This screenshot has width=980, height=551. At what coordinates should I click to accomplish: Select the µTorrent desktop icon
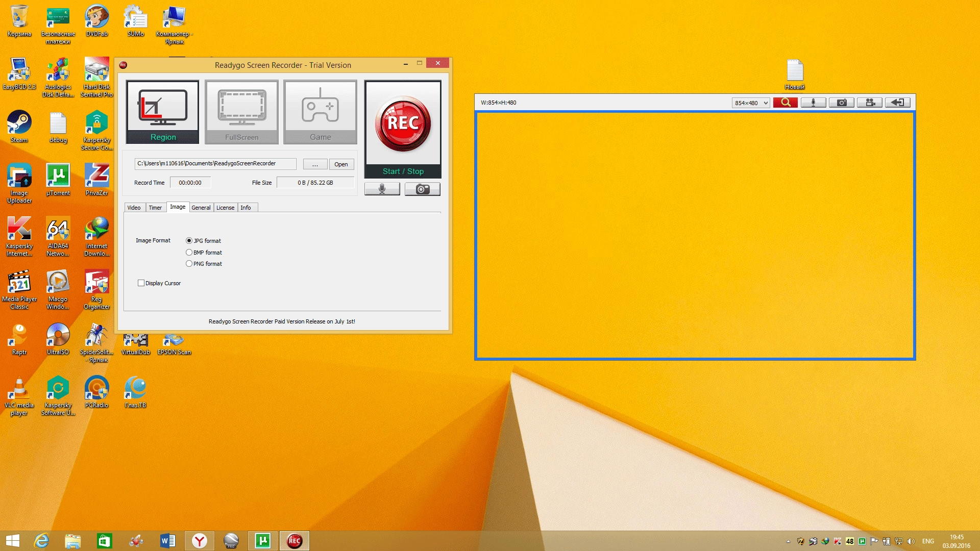click(x=58, y=180)
